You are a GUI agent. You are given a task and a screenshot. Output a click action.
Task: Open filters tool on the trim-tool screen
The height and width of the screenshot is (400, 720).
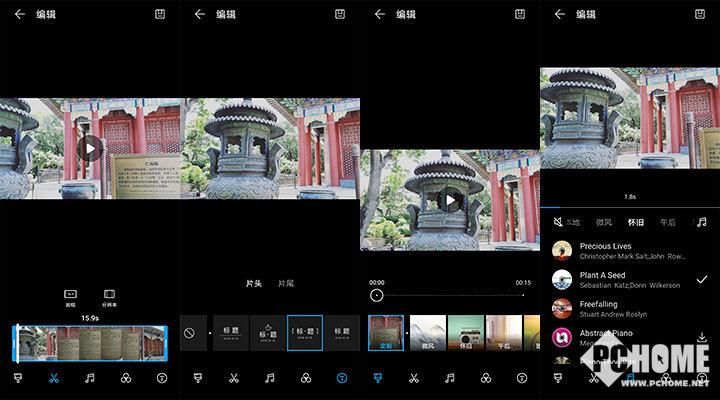click(126, 378)
